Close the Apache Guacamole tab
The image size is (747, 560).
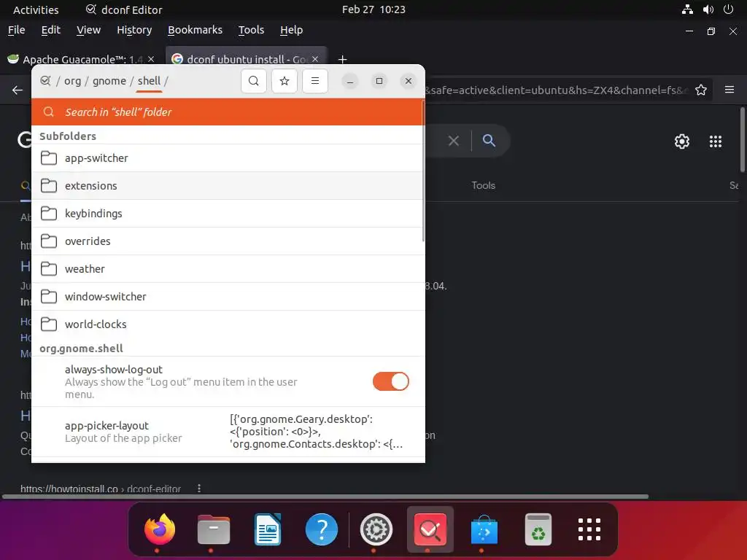151,59
